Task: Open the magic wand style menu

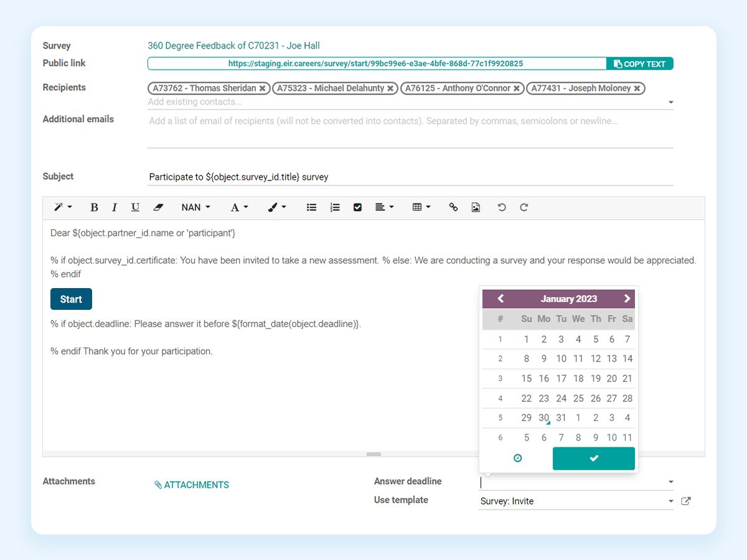Action: coord(63,207)
